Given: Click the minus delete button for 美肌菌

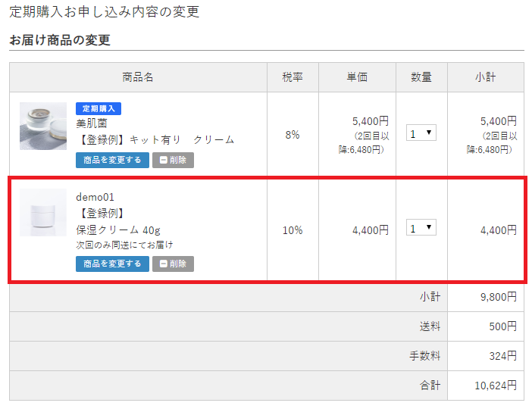Looking at the screenshot, I should click(x=173, y=160).
